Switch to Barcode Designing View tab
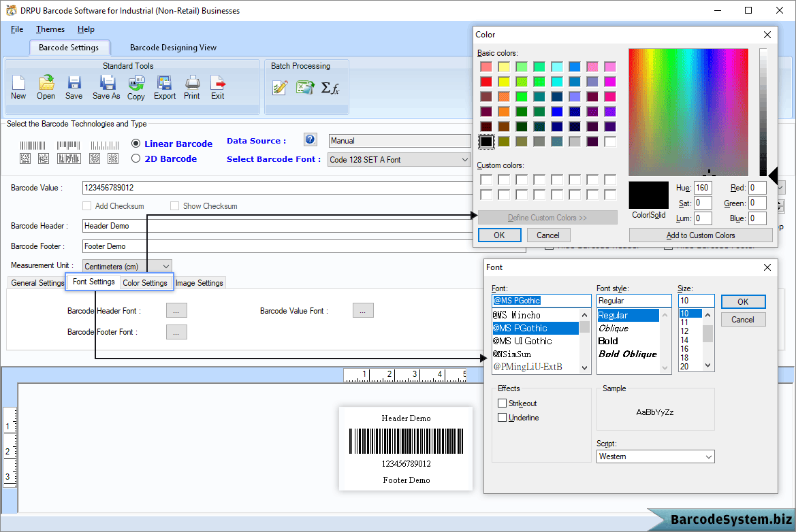This screenshot has width=796, height=532. (173, 48)
